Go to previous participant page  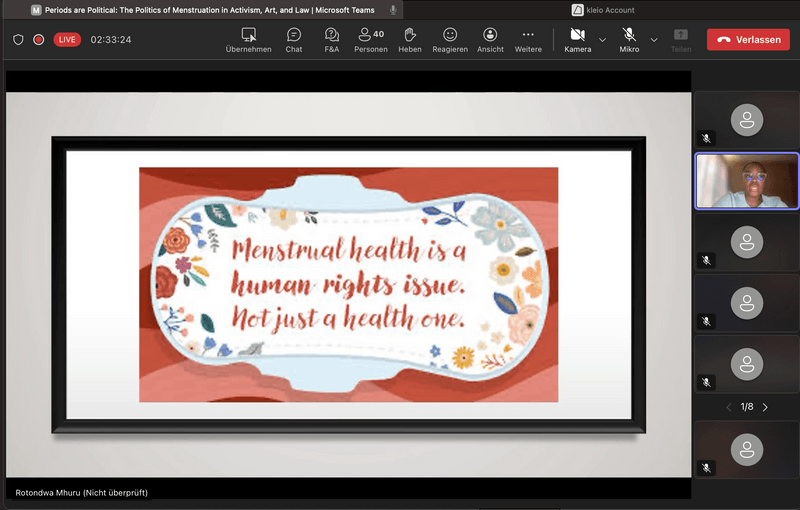tap(728, 407)
